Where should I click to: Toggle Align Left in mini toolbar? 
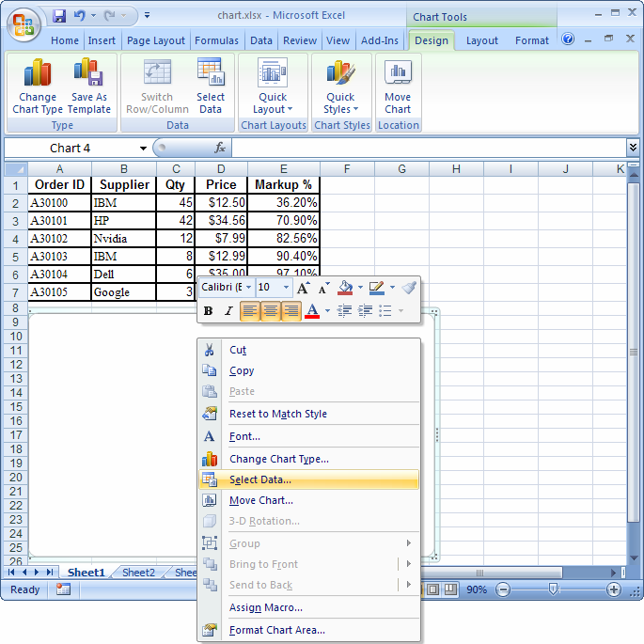click(x=250, y=311)
